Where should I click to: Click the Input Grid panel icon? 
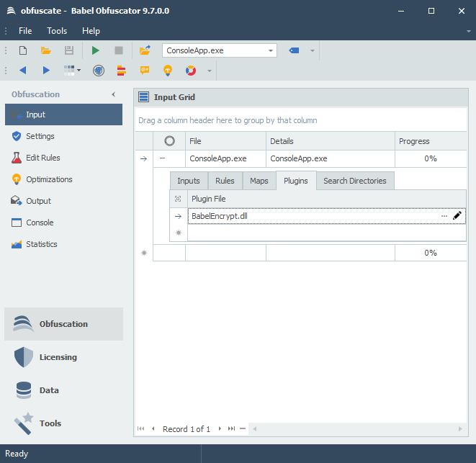[143, 97]
